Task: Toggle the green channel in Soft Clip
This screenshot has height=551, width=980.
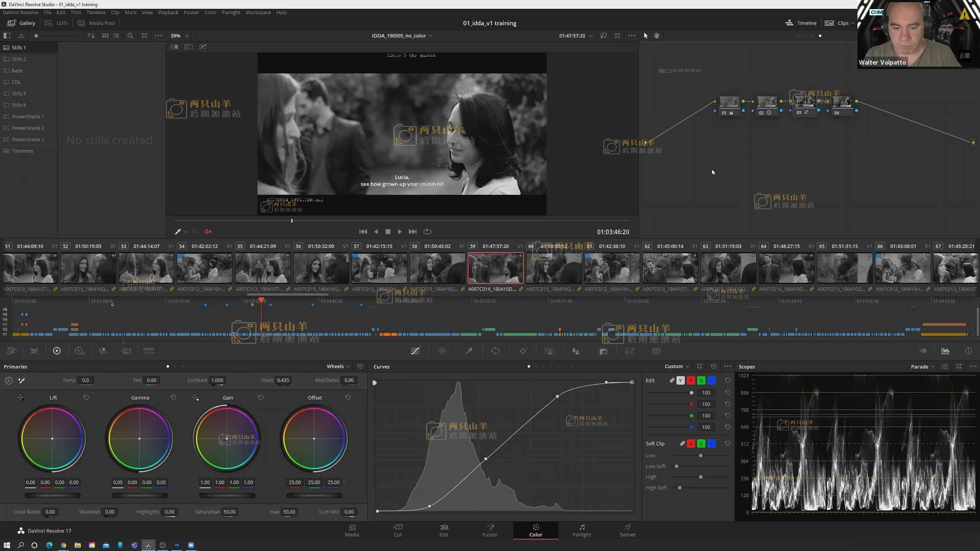Action: coord(701,443)
